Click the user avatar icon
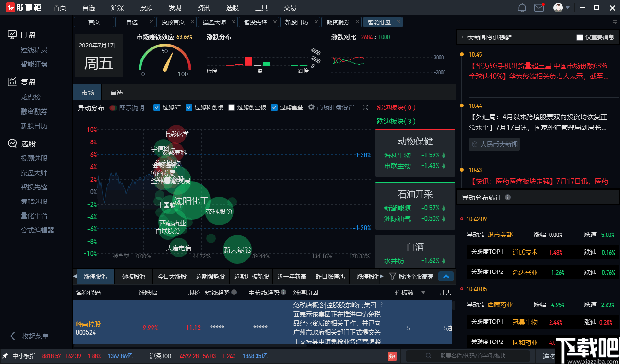Screen dimensions: 620x364 pos(558,8)
